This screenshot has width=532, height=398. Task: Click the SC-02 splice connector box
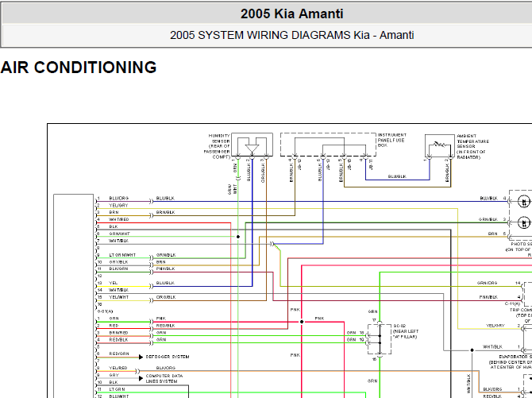[x=380, y=339]
